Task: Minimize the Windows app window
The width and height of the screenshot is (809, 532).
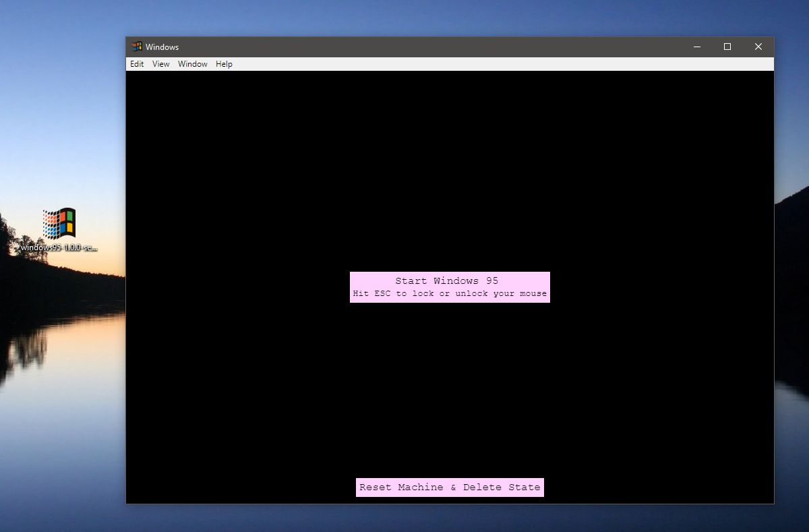Action: 696,47
